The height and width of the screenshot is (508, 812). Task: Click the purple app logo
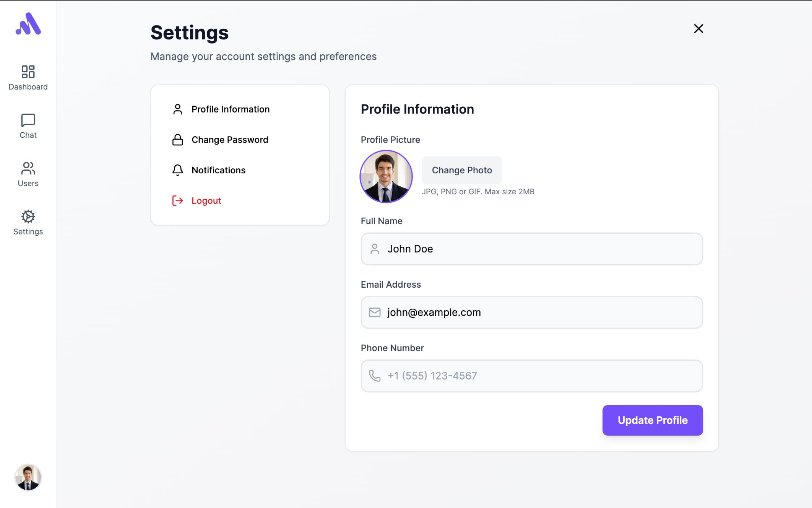pos(28,24)
